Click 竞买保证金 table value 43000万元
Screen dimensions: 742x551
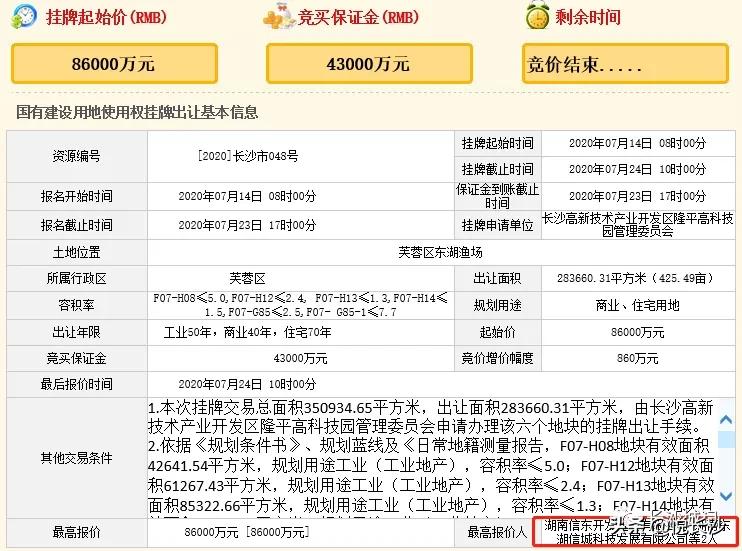click(300, 358)
